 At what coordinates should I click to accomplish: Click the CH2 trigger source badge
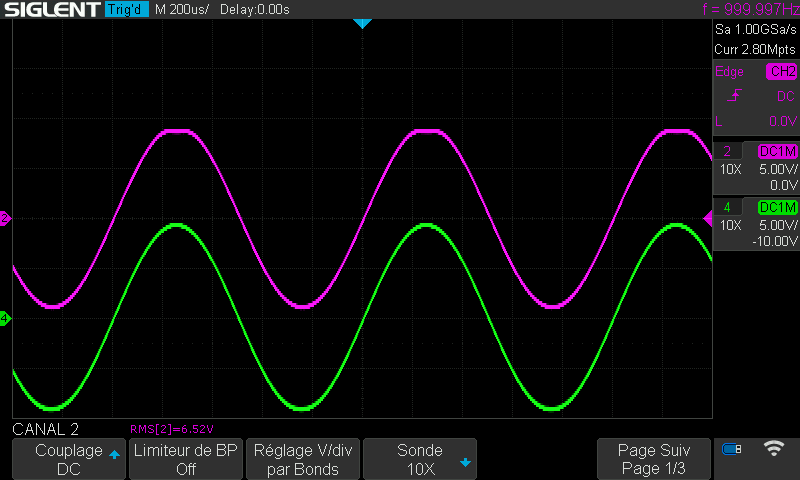(x=781, y=71)
